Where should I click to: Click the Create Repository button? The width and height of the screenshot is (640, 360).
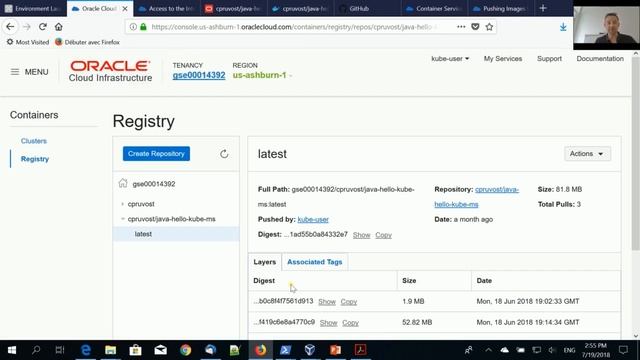coord(156,153)
